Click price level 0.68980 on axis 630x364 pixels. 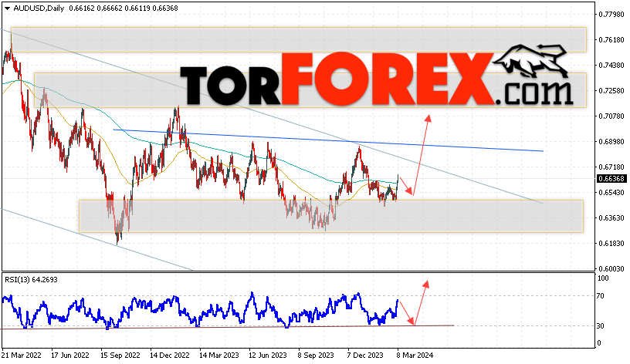(x=611, y=142)
